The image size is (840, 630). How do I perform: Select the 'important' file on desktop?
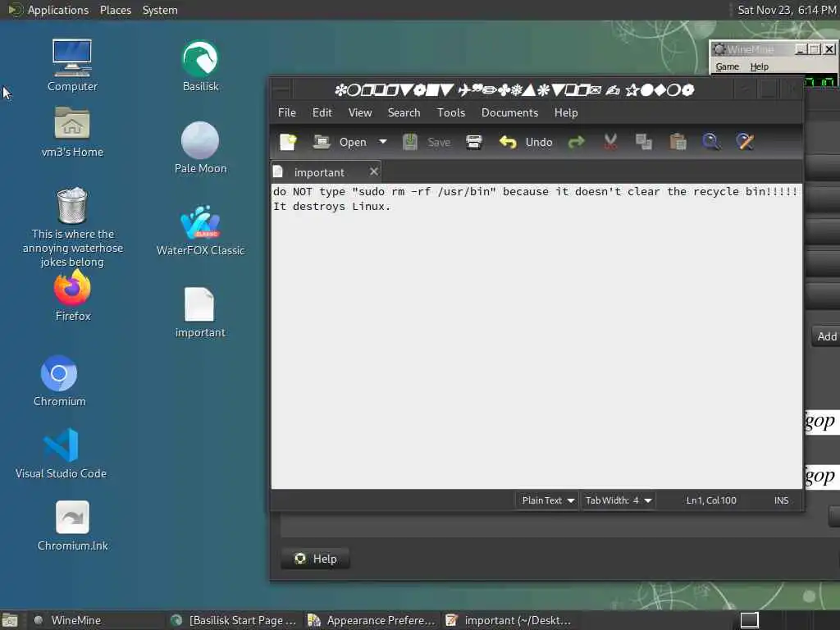(200, 313)
